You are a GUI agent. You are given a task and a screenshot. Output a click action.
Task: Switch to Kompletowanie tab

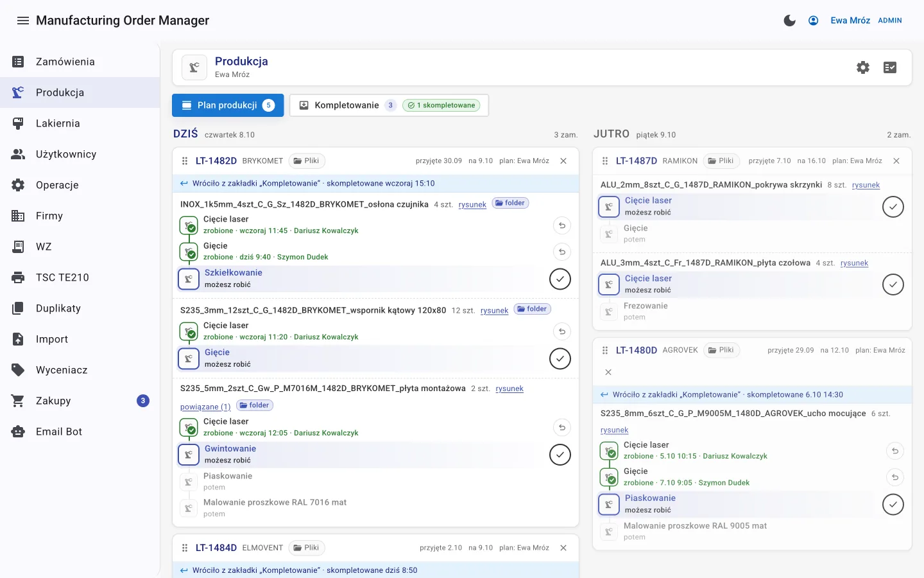point(389,105)
